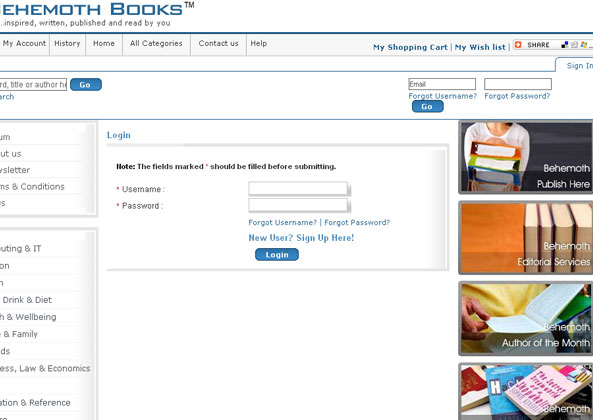Click the SHARE bookmark icon
The height and width of the screenshot is (420, 593).
click(x=518, y=45)
